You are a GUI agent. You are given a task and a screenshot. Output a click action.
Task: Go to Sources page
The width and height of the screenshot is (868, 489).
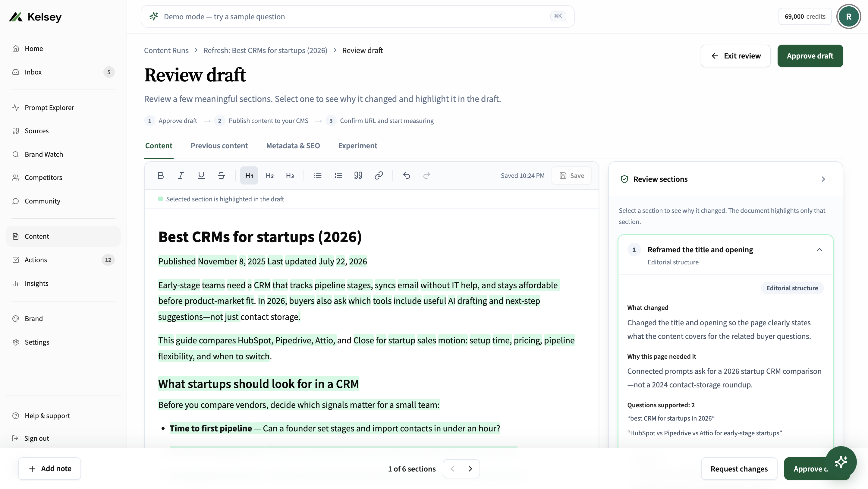[x=63, y=131]
